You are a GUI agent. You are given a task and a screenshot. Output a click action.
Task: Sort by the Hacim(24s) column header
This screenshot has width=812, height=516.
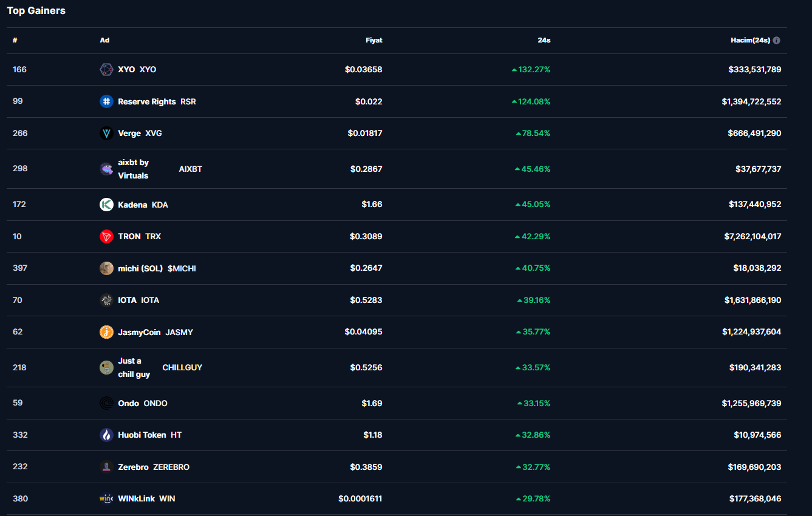click(x=750, y=41)
